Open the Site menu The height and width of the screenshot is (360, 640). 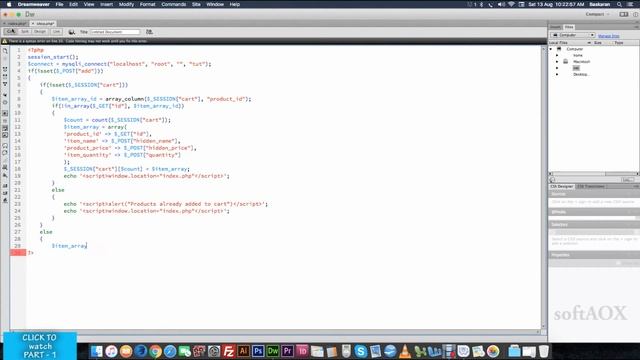(x=196, y=4)
